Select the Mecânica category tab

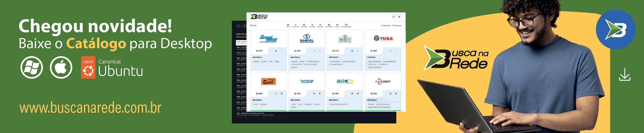point(304,26)
